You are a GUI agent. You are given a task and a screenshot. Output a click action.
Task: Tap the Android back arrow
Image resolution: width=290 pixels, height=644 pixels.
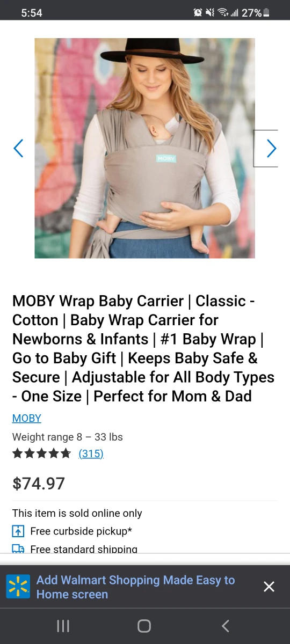click(226, 626)
